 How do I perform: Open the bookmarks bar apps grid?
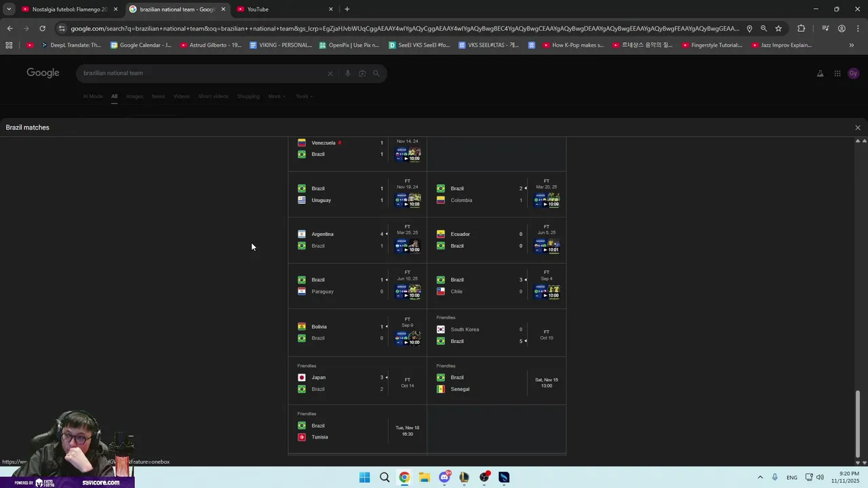[x=9, y=45]
